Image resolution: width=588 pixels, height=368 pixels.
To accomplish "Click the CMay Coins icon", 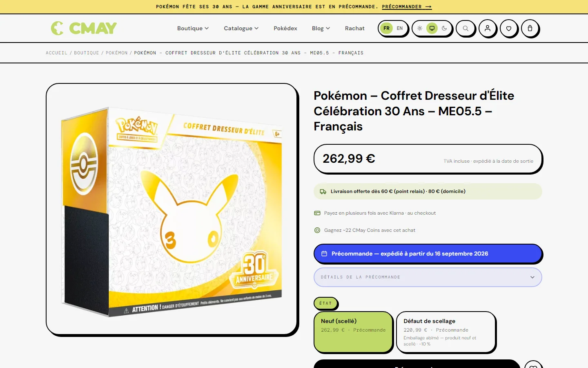I will coord(317,230).
